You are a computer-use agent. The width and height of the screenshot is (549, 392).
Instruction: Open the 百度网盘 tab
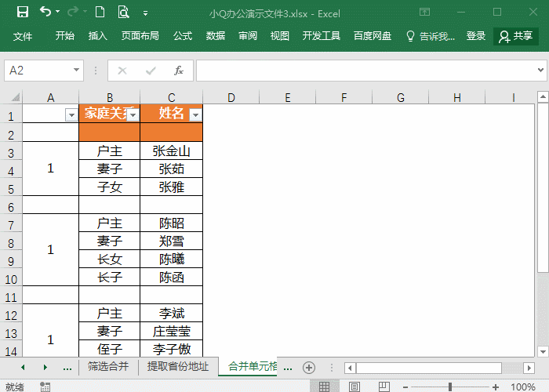(x=373, y=36)
